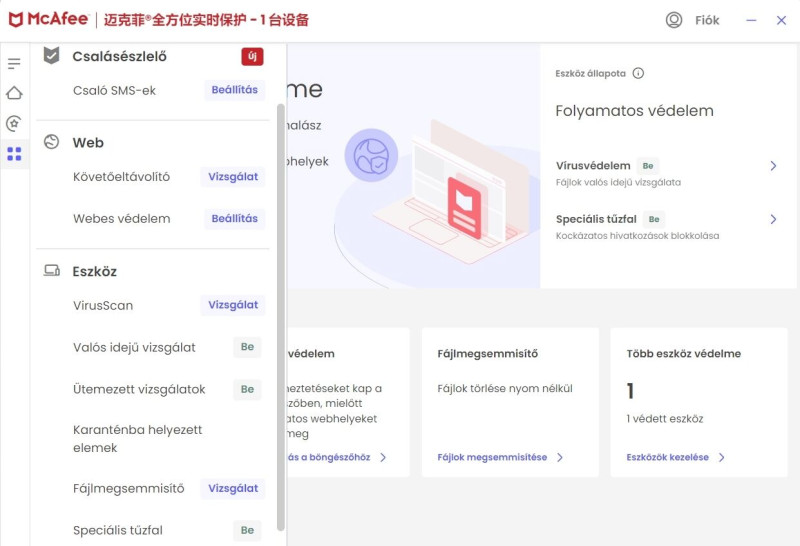The height and width of the screenshot is (546, 800).
Task: Click the Eszköz állapota label
Action: (590, 73)
